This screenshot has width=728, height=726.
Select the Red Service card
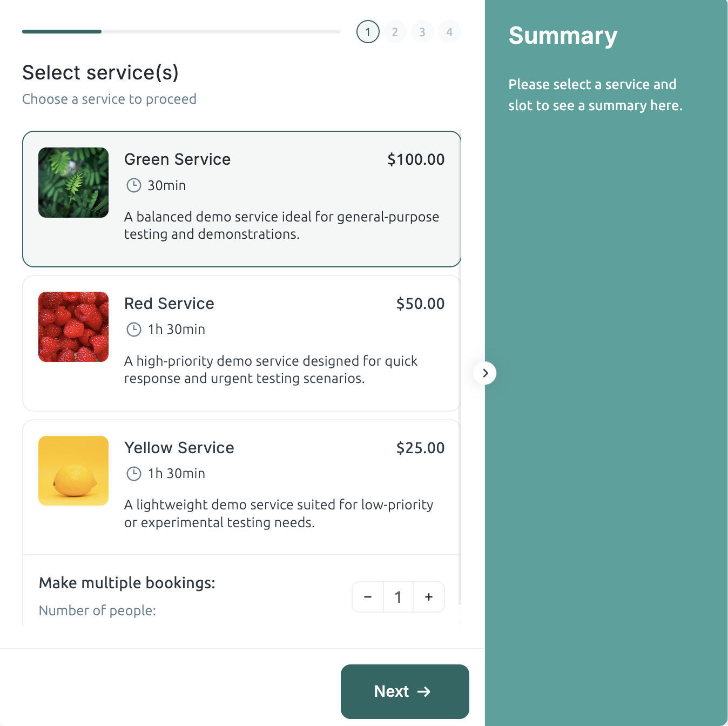click(x=241, y=342)
